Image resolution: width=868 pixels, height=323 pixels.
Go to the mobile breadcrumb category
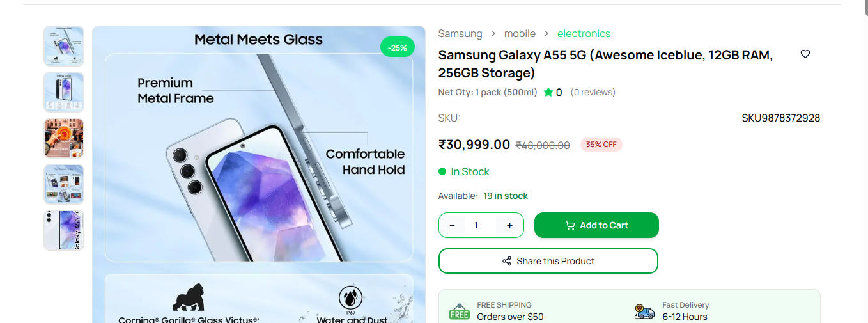coord(520,33)
